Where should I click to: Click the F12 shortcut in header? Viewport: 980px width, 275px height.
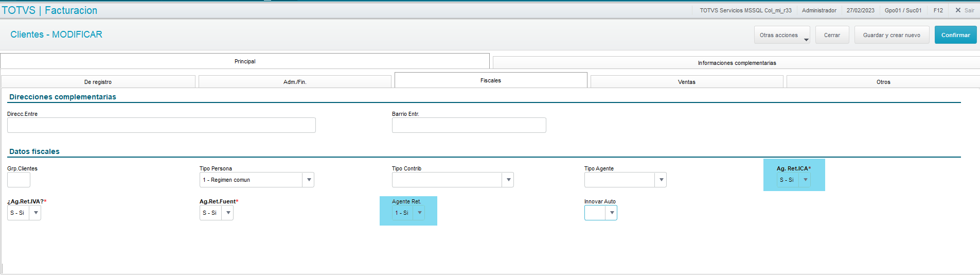pyautogui.click(x=938, y=10)
